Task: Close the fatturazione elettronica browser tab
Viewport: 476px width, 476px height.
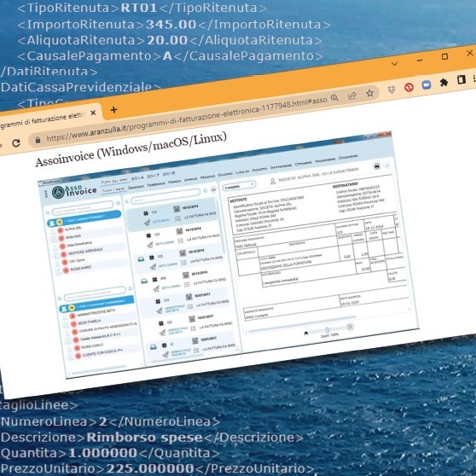Action: (93, 113)
